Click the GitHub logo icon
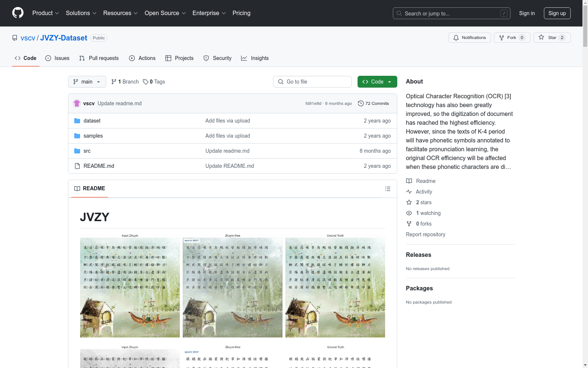This screenshot has height=368, width=588. click(x=18, y=13)
